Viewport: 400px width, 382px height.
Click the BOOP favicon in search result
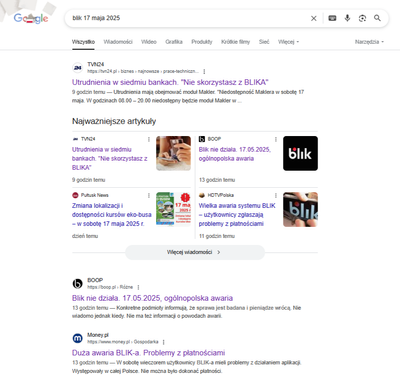pos(78,284)
